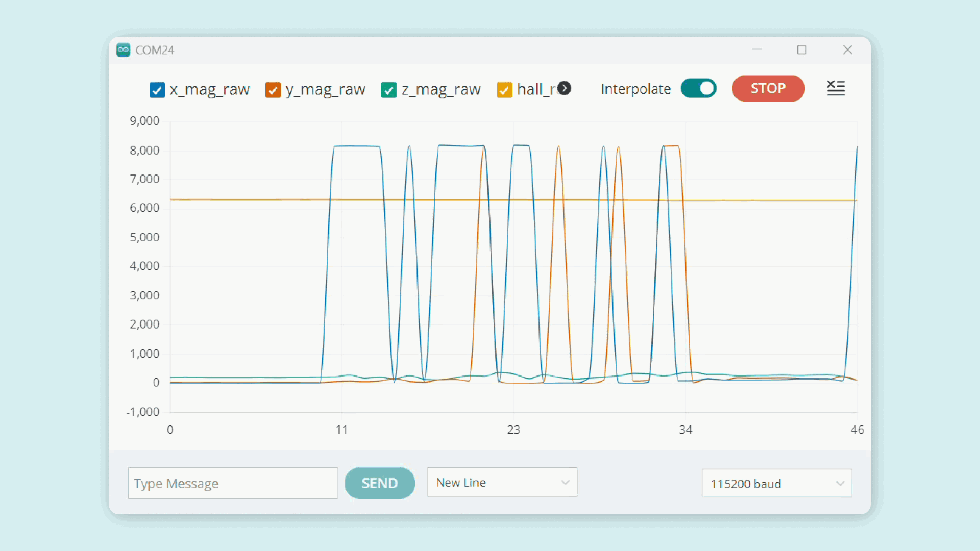Click the serial plotter menu icon
980x551 pixels.
[x=836, y=88]
